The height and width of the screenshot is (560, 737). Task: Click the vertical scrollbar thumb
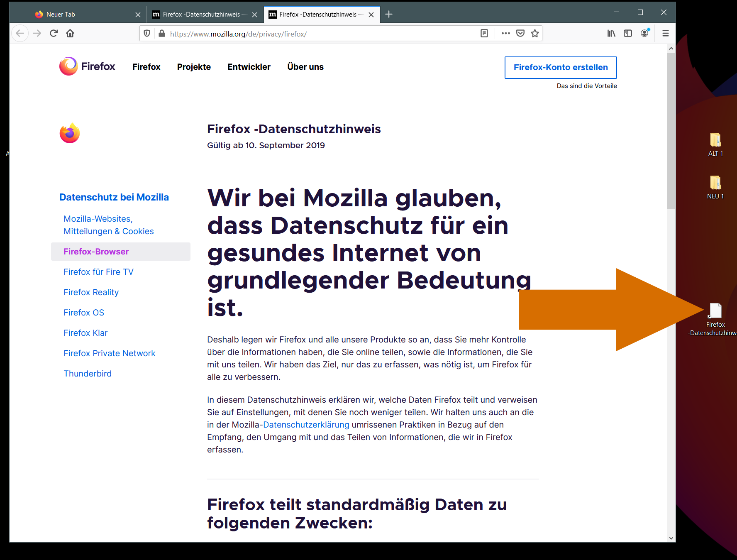point(671,131)
